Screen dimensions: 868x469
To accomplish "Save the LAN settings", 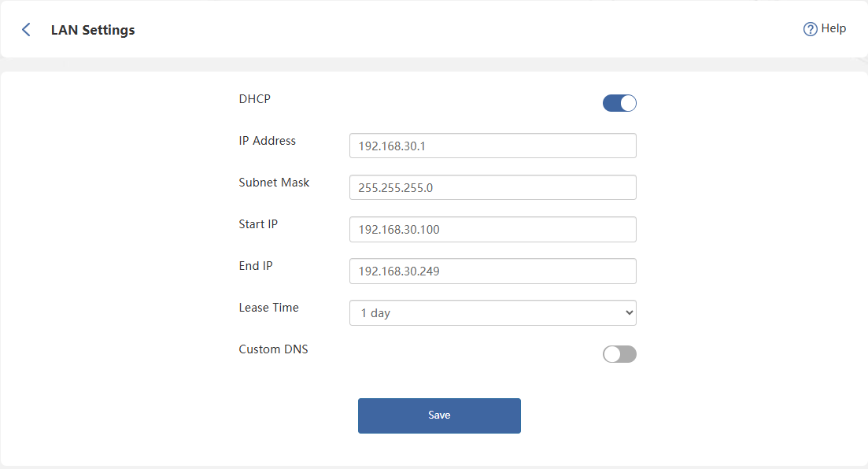I will [439, 415].
